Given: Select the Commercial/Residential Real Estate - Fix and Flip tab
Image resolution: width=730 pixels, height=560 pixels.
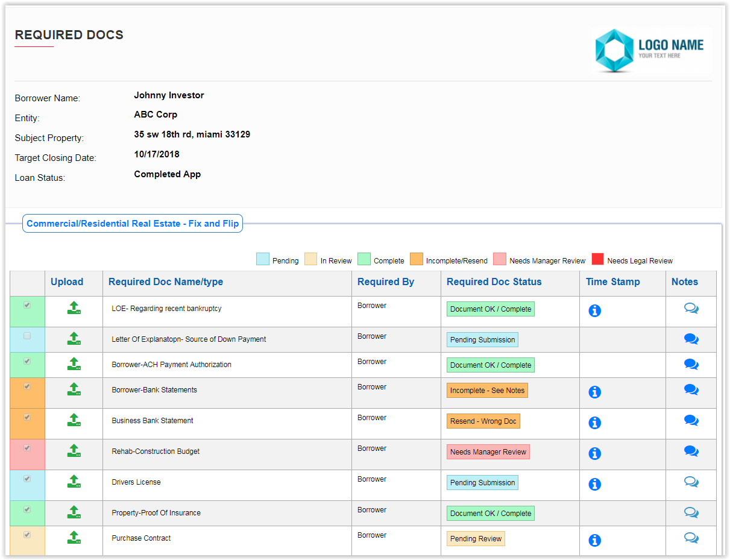Looking at the screenshot, I should click(x=133, y=224).
